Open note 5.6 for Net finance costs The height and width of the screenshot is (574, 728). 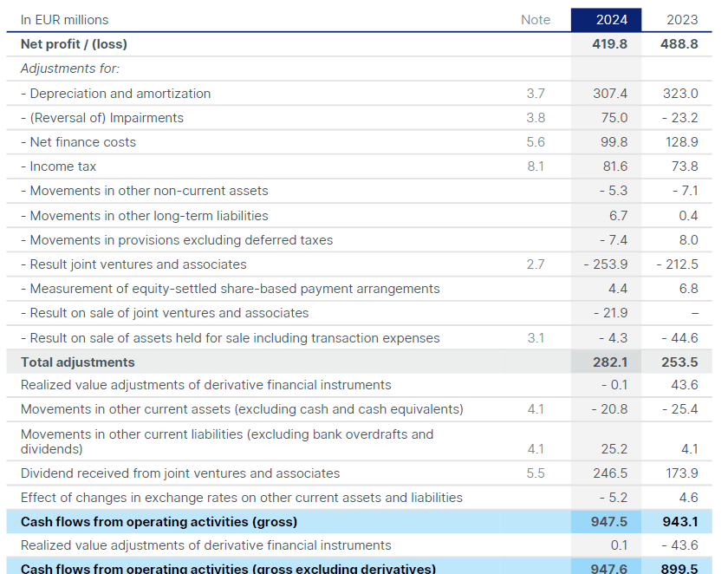pos(536,141)
